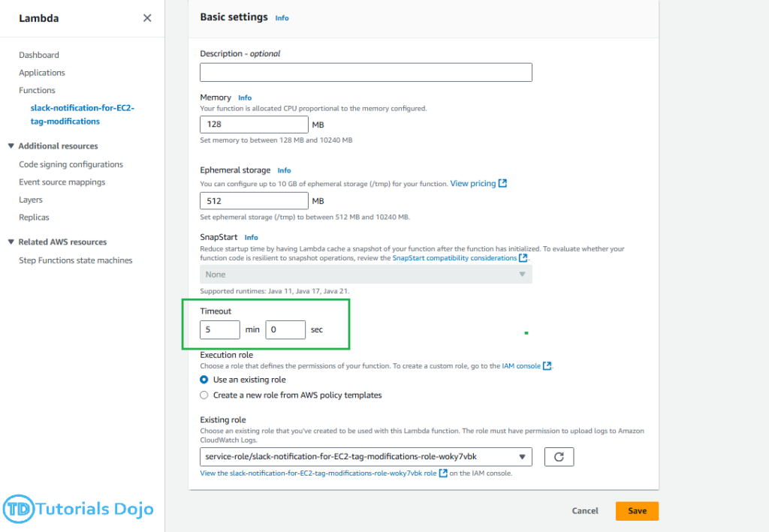Open Info link next to Basic settings

(282, 18)
